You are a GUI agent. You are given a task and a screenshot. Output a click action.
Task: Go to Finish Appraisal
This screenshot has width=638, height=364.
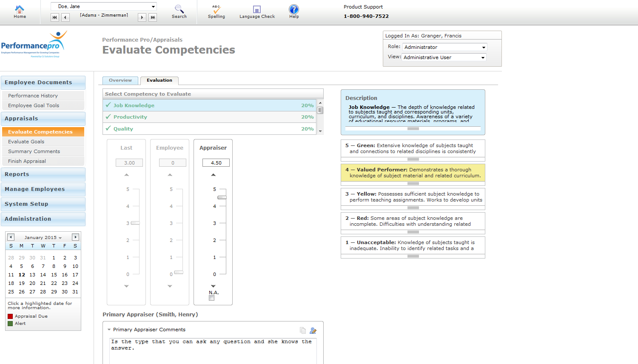coord(43,161)
